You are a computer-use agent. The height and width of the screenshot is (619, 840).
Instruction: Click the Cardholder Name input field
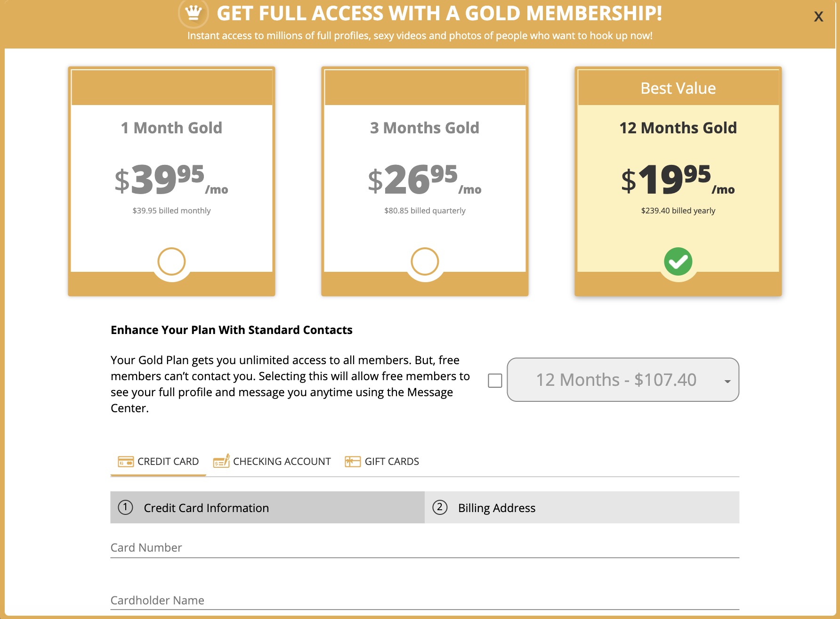[425, 600]
